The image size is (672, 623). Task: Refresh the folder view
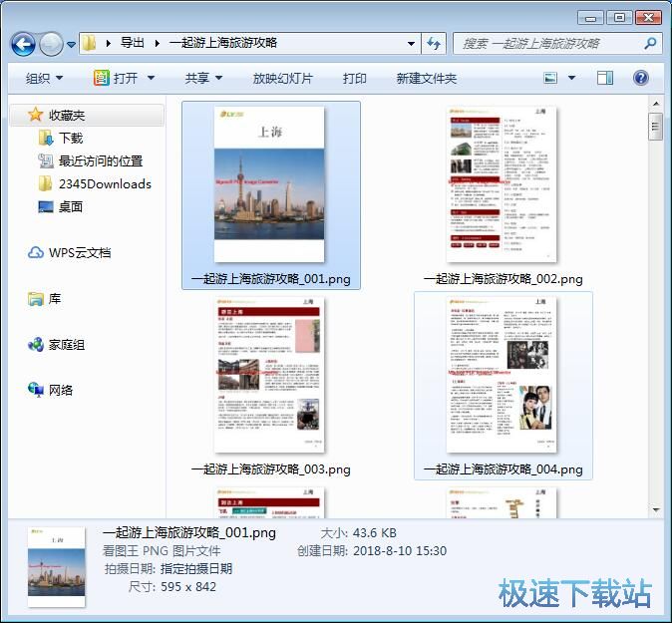434,44
